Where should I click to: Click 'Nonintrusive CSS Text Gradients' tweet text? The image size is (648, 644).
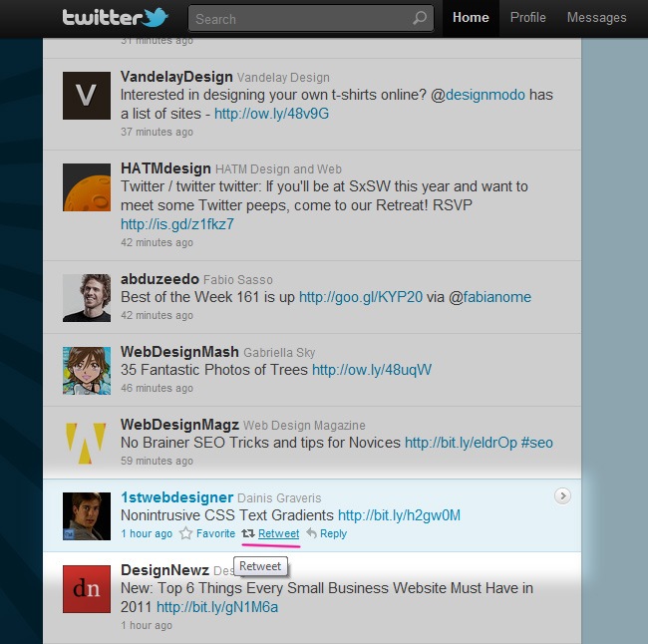[x=227, y=515]
